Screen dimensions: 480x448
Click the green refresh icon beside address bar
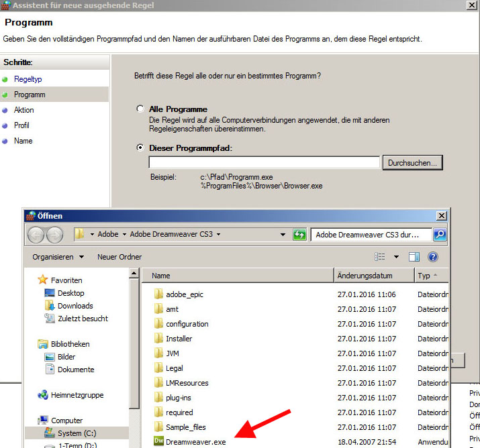(x=299, y=235)
